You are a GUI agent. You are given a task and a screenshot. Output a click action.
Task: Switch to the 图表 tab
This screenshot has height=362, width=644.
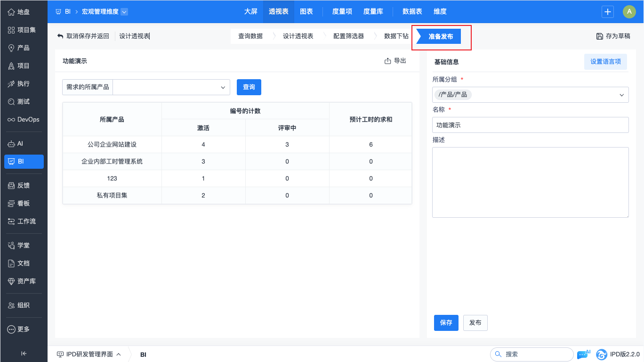click(306, 12)
